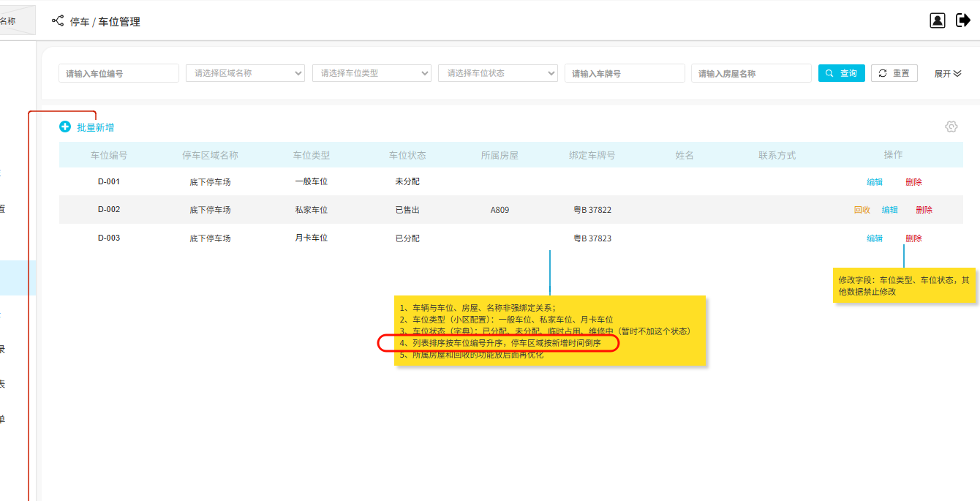The height and width of the screenshot is (501, 980).
Task: Open the 请选择车位类型 dropdown
Action: tap(372, 73)
